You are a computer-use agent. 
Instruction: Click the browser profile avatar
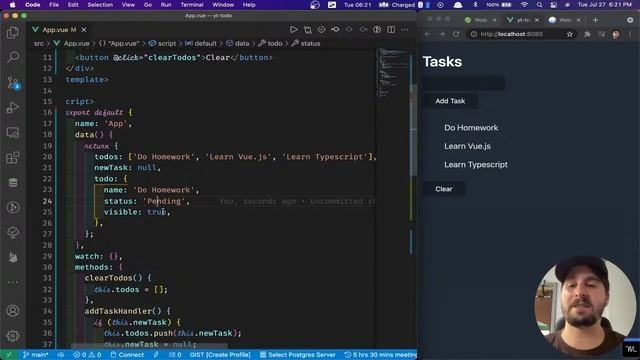(x=616, y=34)
